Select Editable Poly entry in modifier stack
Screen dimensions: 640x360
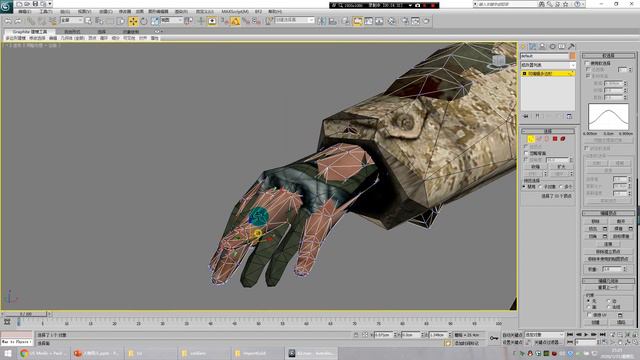click(548, 73)
